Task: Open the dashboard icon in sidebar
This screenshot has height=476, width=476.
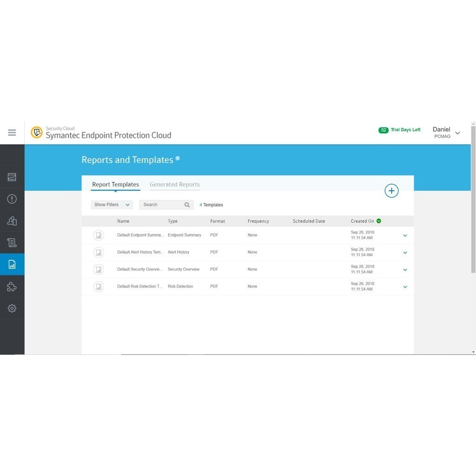Action: tap(12, 177)
